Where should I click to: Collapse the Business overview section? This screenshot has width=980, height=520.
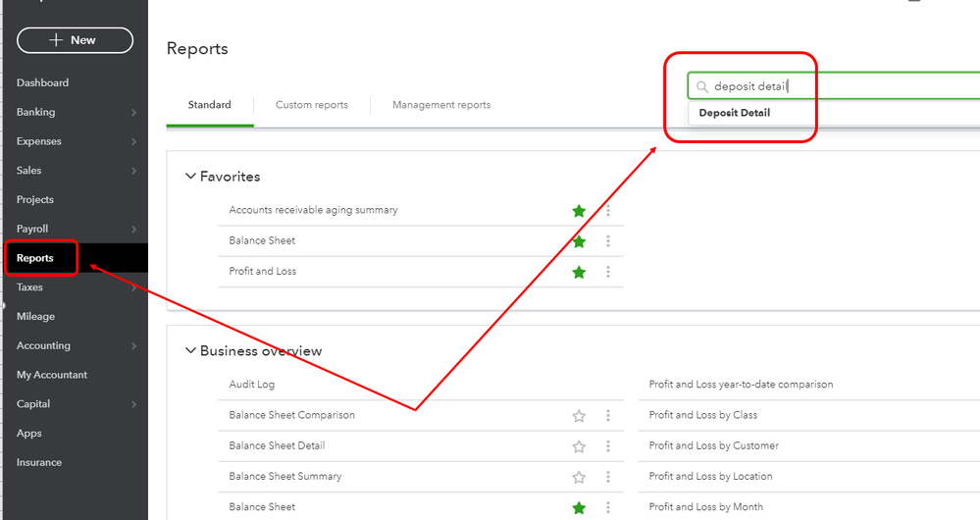coord(190,350)
